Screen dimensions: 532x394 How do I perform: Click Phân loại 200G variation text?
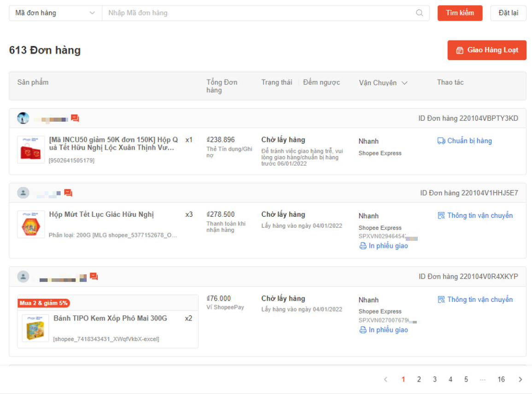pyautogui.click(x=113, y=235)
